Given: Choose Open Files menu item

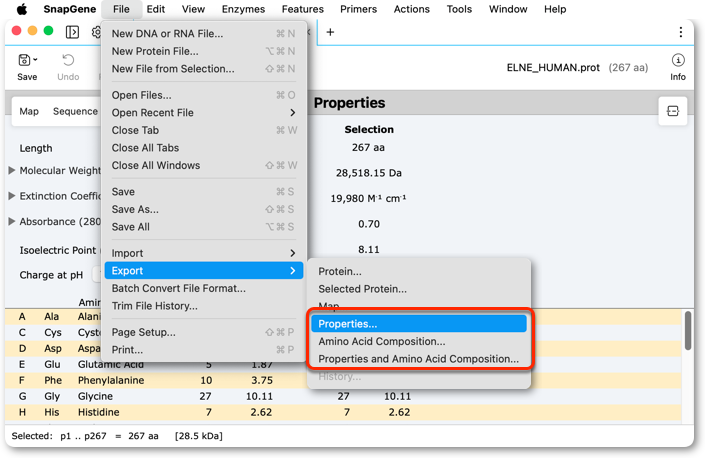Looking at the screenshot, I should 204,95.
